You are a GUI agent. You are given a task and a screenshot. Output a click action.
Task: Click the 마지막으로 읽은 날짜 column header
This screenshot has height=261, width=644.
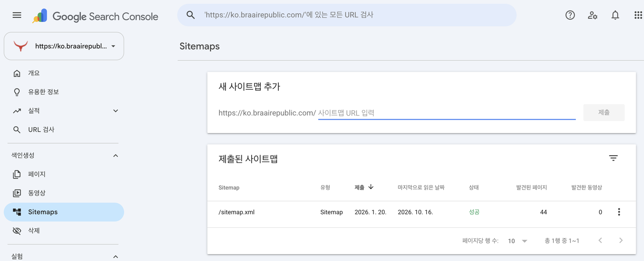pos(421,187)
